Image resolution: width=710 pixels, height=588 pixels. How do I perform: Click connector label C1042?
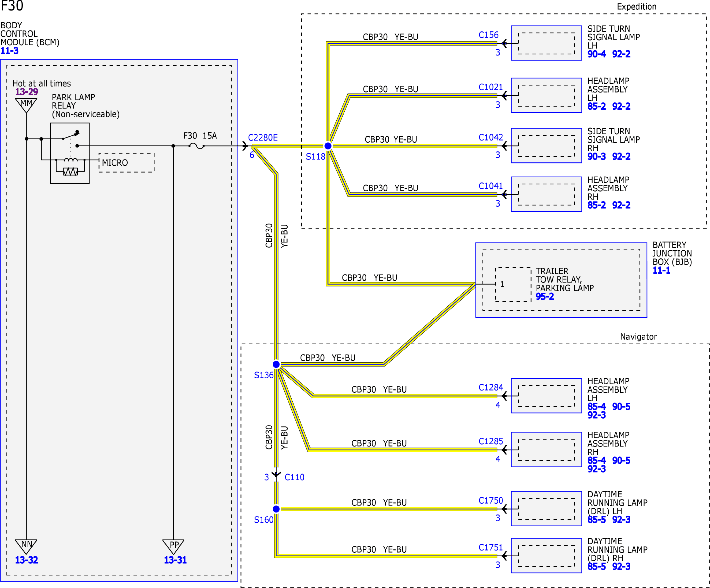click(491, 137)
